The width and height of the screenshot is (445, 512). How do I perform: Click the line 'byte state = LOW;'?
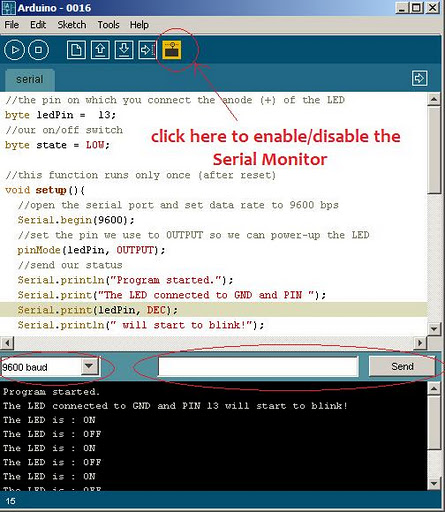click(x=57, y=145)
